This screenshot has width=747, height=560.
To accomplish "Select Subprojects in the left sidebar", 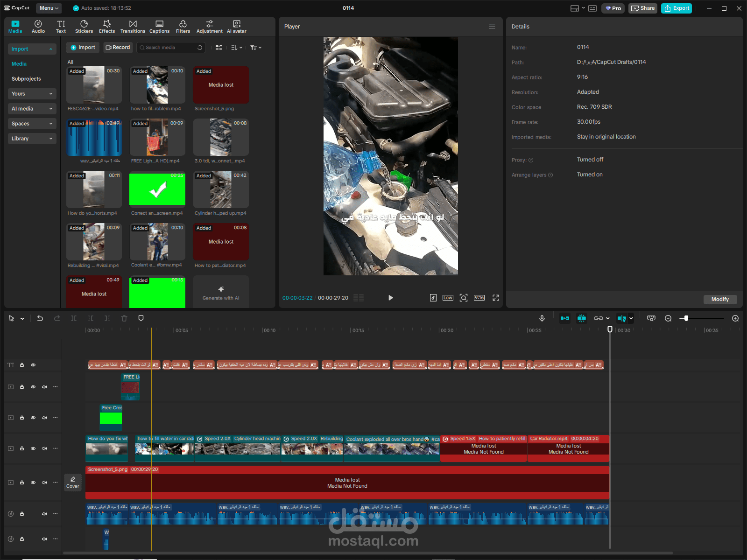I will point(26,79).
